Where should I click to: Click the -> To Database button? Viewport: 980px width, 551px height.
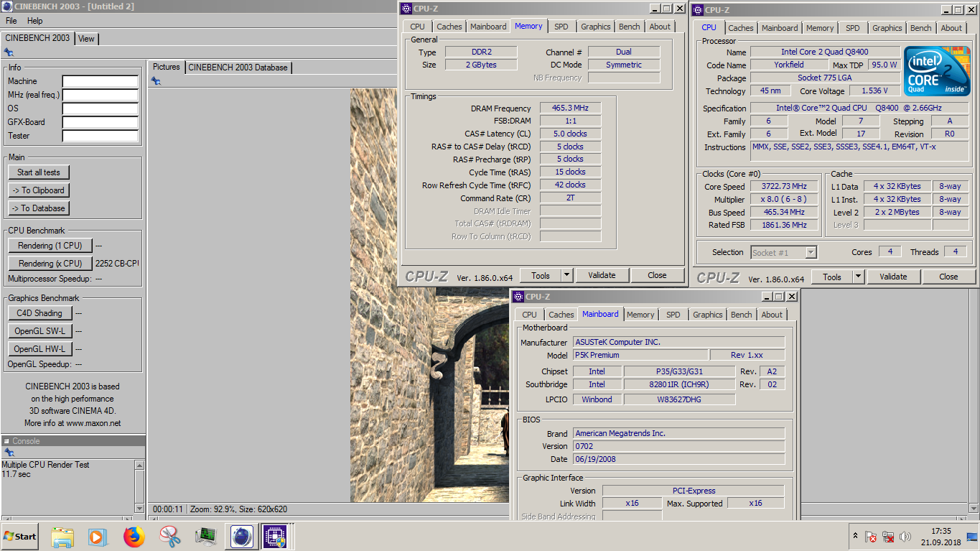click(x=39, y=208)
